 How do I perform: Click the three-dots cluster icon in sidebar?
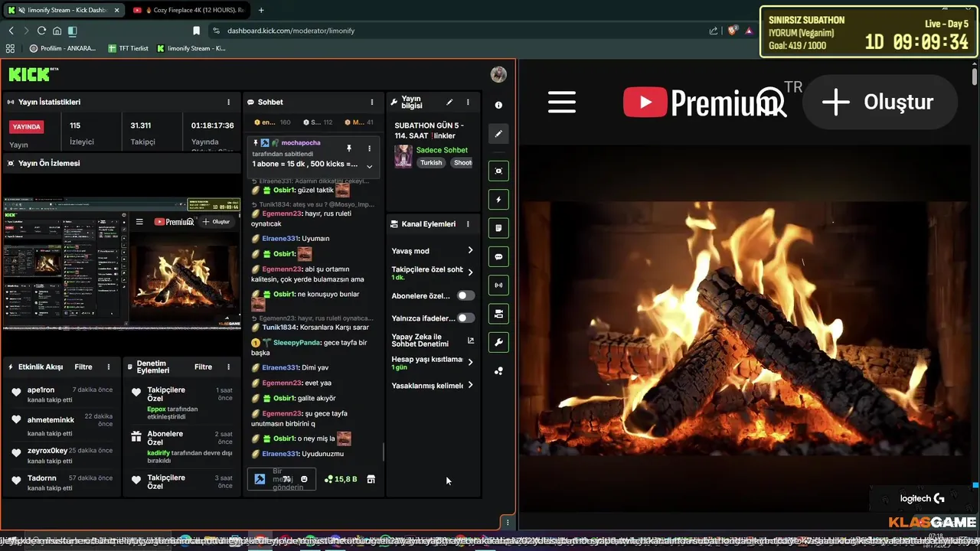498,371
